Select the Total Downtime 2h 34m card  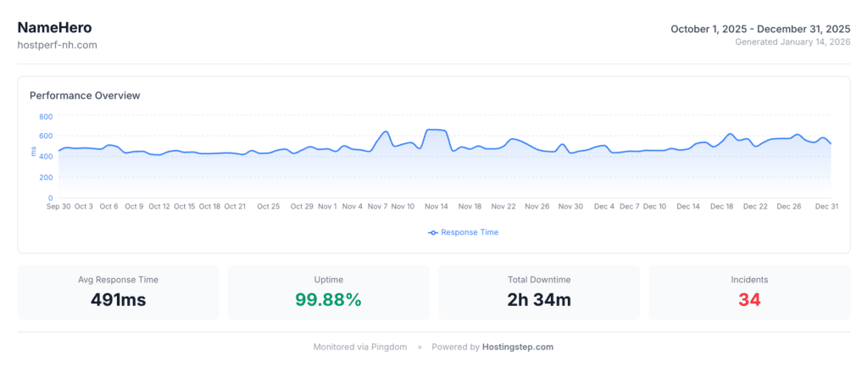click(538, 292)
